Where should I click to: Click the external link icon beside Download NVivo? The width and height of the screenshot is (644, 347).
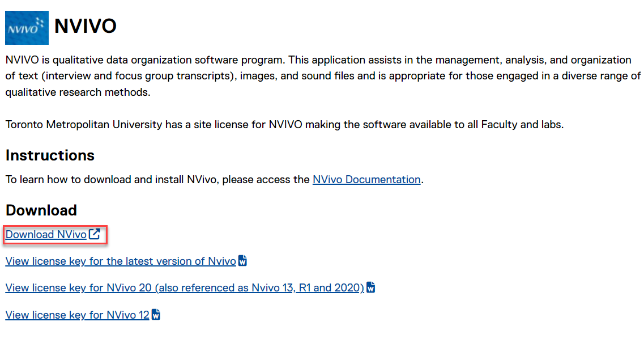coord(95,234)
